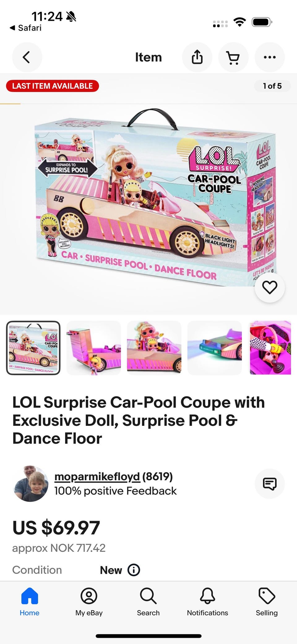View third thumbnail with dolls in car
297x644 pixels.
tap(154, 348)
